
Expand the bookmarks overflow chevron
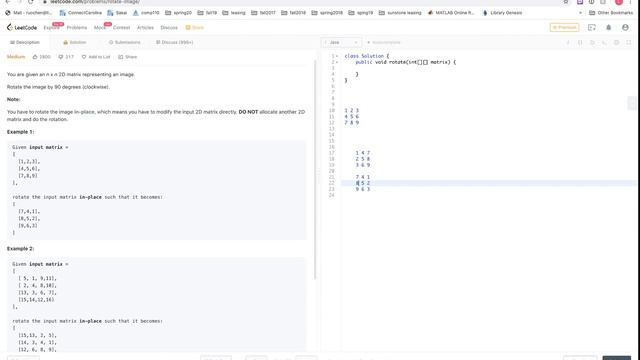point(580,13)
